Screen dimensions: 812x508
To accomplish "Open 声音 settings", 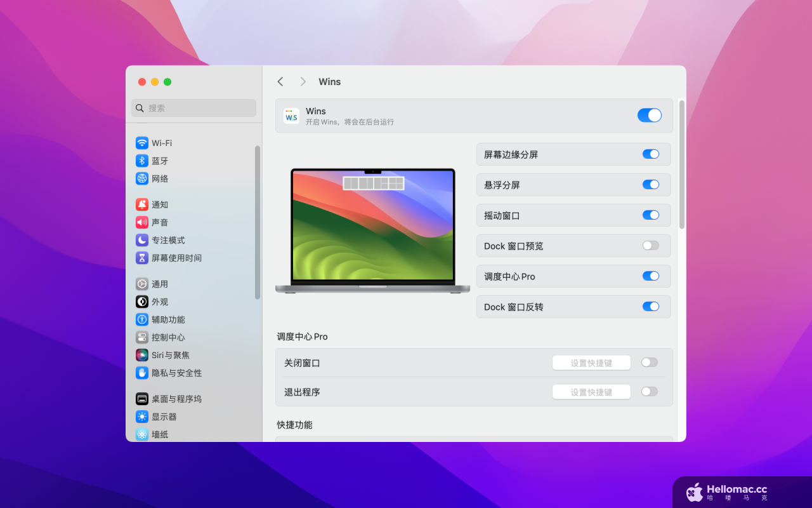I will pyautogui.click(x=193, y=222).
